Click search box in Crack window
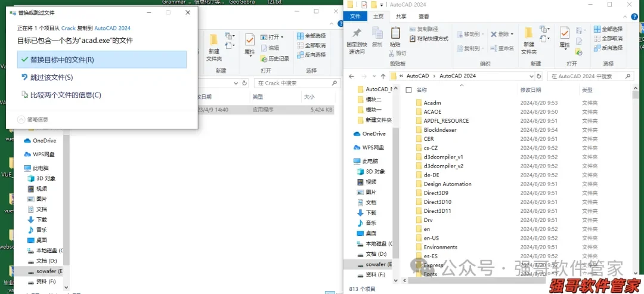 298,83
